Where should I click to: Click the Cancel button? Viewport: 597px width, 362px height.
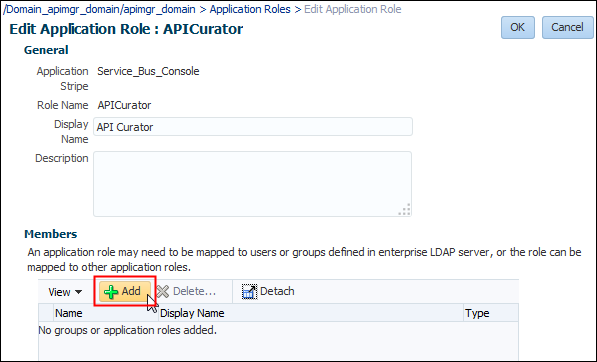pyautogui.click(x=567, y=27)
